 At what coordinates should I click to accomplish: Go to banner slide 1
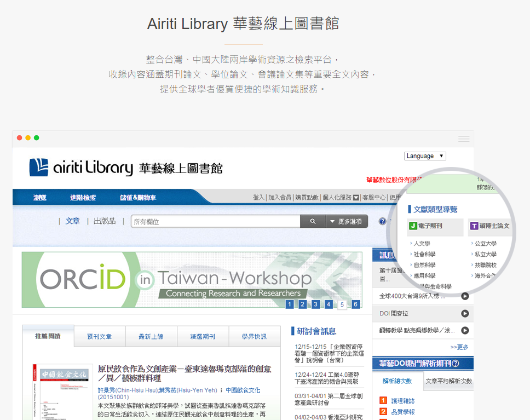289,304
